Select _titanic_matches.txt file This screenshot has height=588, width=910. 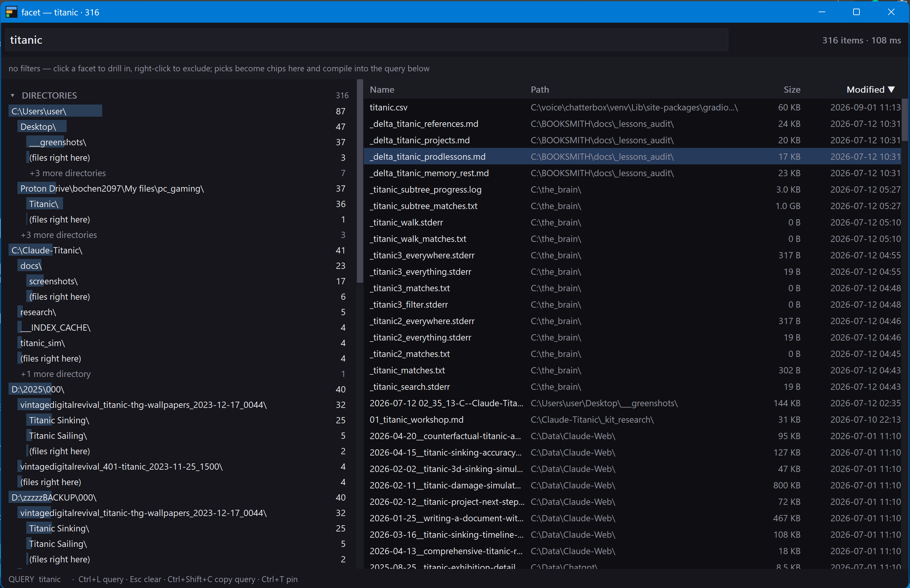pos(633,370)
